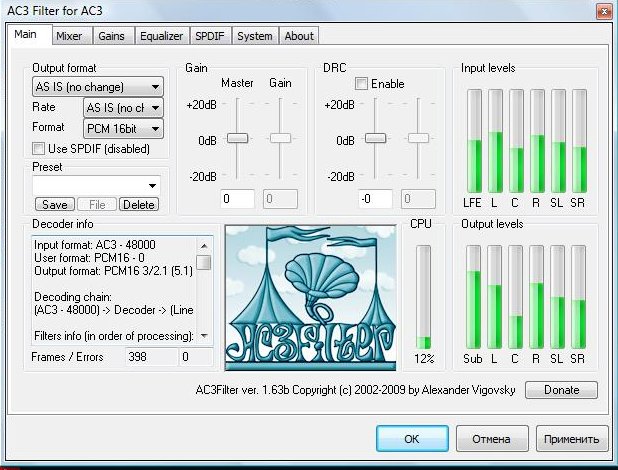Image resolution: width=618 pixels, height=470 pixels.
Task: Expand the Rate dropdown
Action: (x=123, y=108)
